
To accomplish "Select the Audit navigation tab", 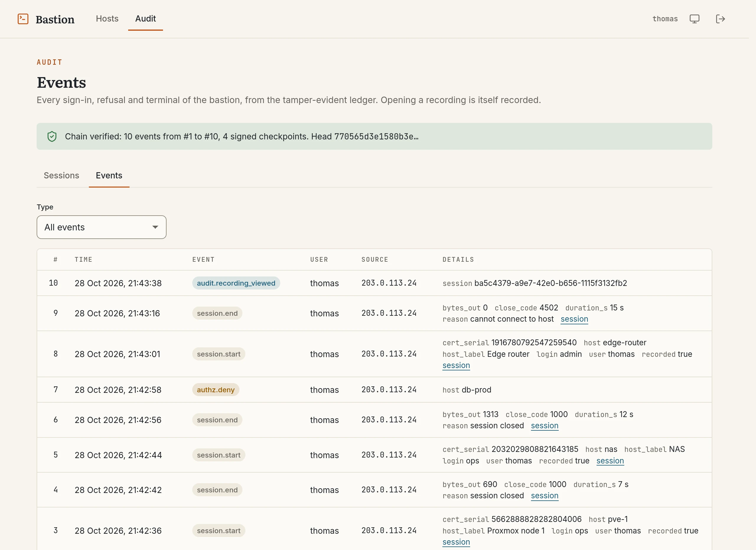I will coord(145,19).
